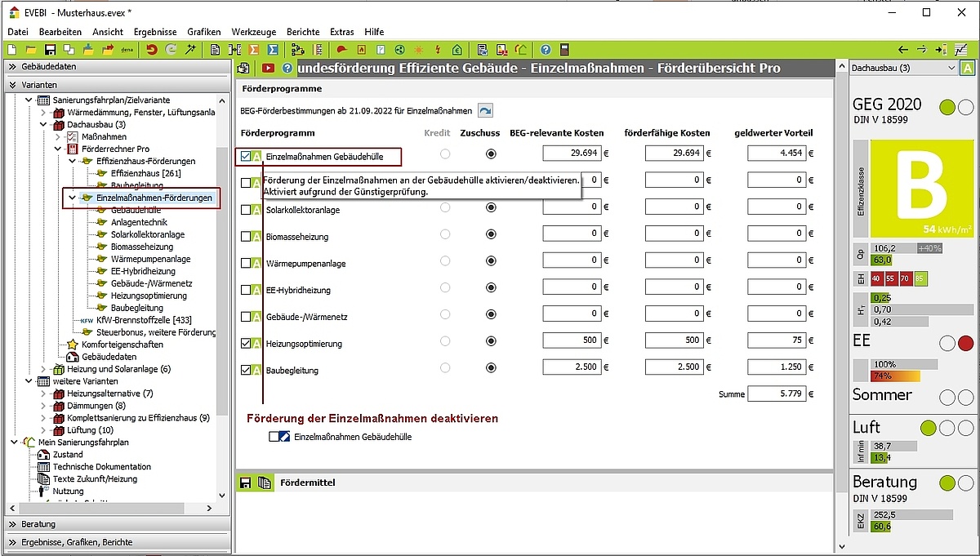Open the Berichte menu
980x556 pixels.
click(x=303, y=32)
